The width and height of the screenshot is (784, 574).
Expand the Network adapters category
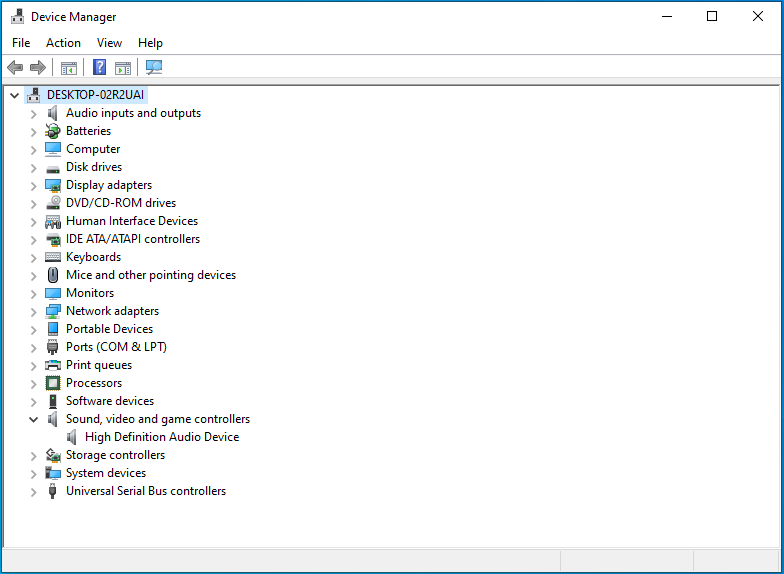33,311
